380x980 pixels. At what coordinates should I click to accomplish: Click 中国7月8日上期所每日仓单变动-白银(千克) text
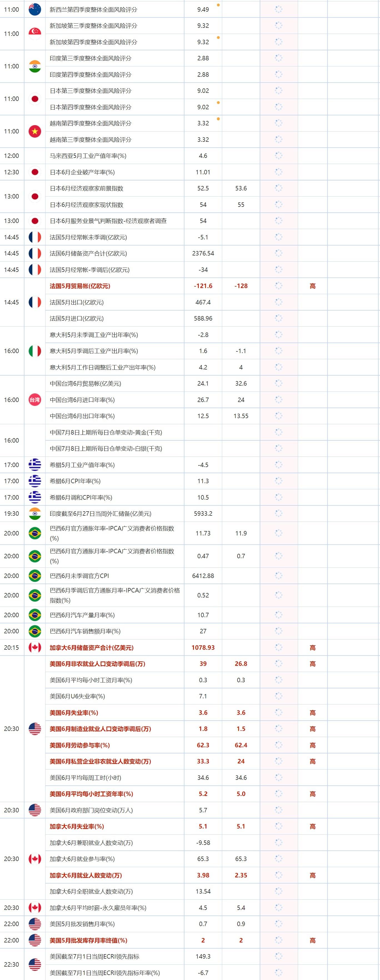click(x=106, y=448)
